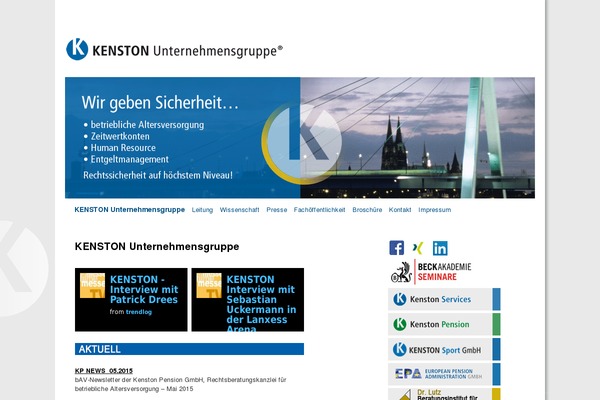
Task: Open Dr. Lutz Beratungsinstitut banner
Action: pyautogui.click(x=444, y=394)
